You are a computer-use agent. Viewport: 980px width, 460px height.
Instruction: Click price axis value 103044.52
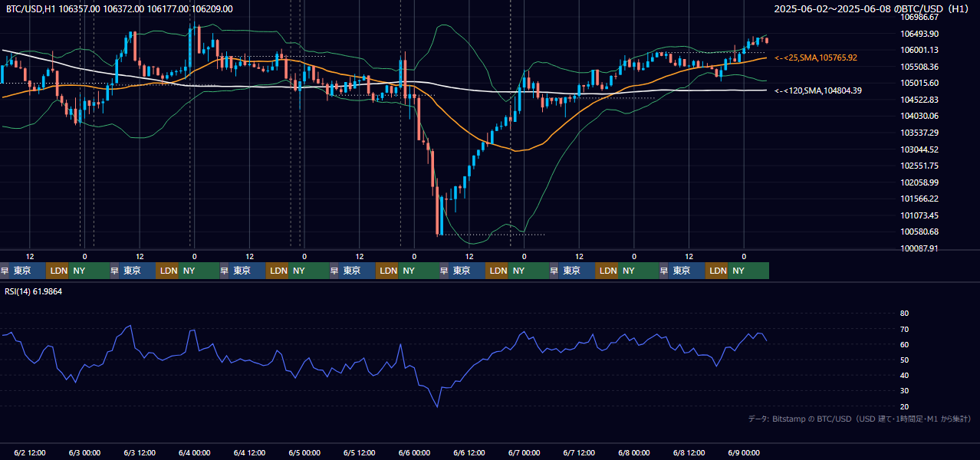coord(919,149)
